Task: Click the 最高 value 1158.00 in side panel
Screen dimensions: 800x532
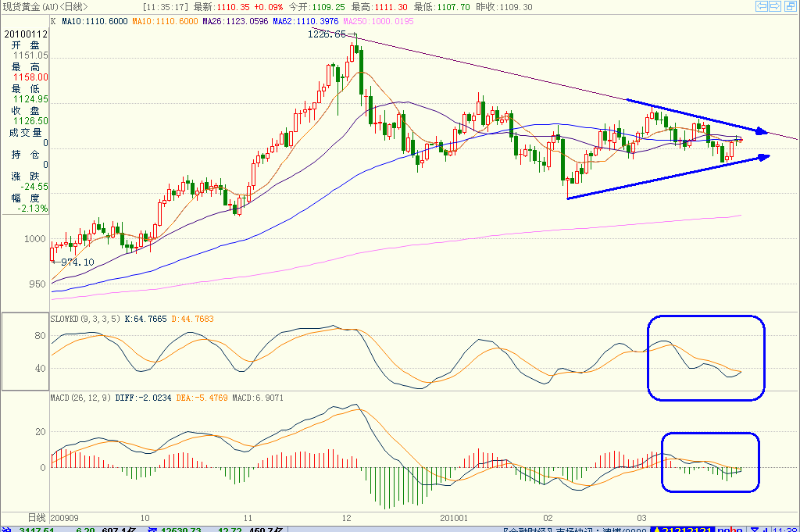Action: (x=30, y=77)
